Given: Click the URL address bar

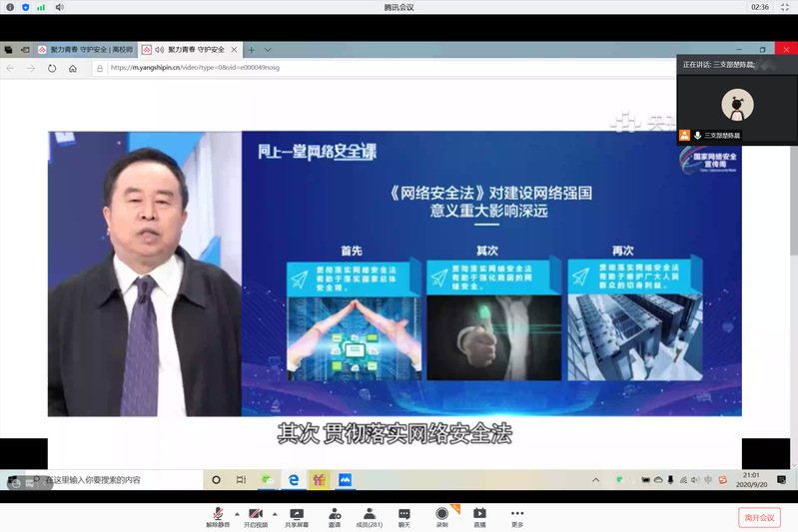Looking at the screenshot, I should 380,68.
